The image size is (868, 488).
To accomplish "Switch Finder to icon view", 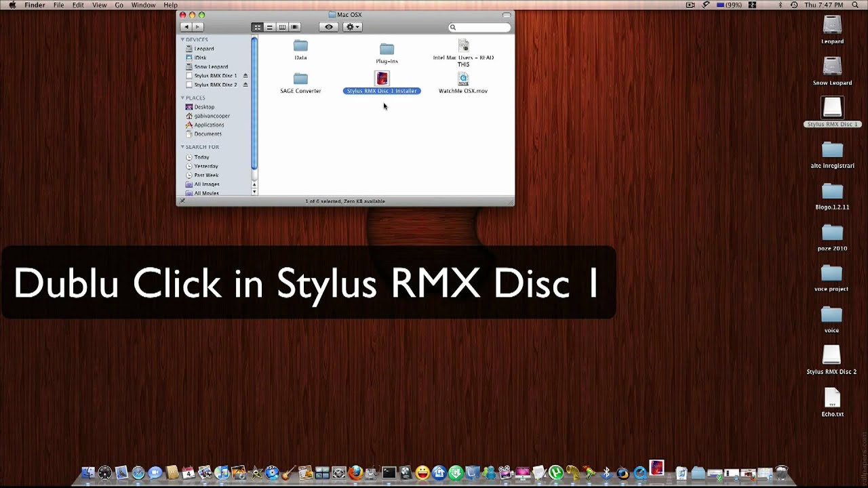I will click(x=257, y=27).
